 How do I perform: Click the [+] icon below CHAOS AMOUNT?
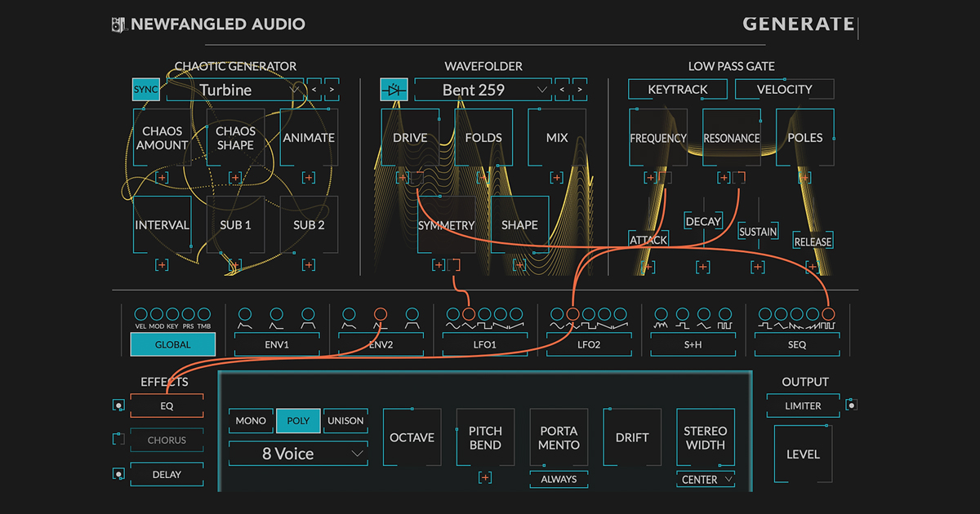coord(162,177)
